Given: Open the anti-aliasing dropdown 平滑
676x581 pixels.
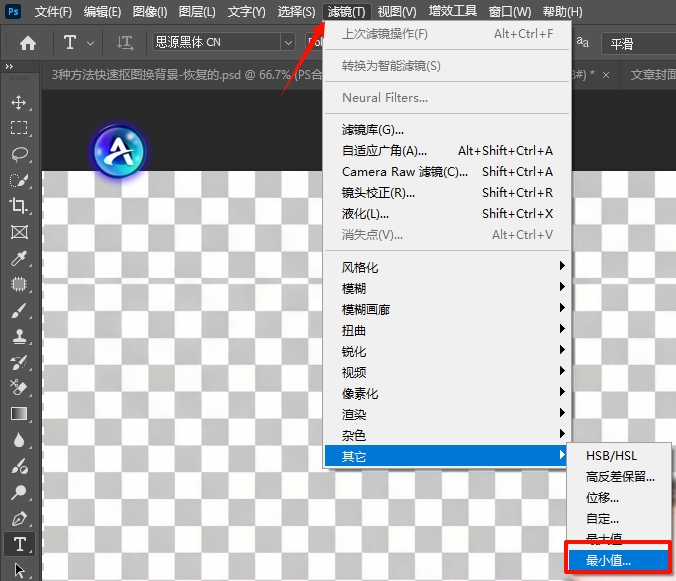Looking at the screenshot, I should pyautogui.click(x=638, y=43).
